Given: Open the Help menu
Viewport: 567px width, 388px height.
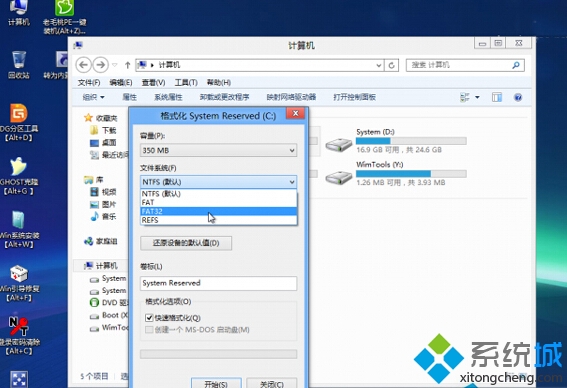Looking at the screenshot, I should pos(218,82).
